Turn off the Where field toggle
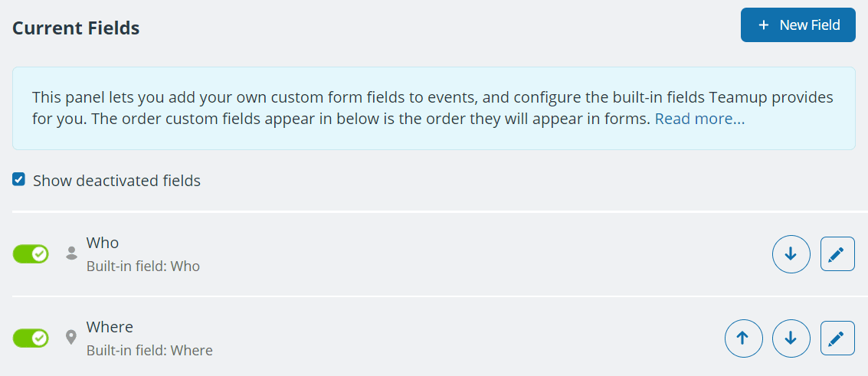Viewport: 868px width, 376px height. (x=31, y=338)
